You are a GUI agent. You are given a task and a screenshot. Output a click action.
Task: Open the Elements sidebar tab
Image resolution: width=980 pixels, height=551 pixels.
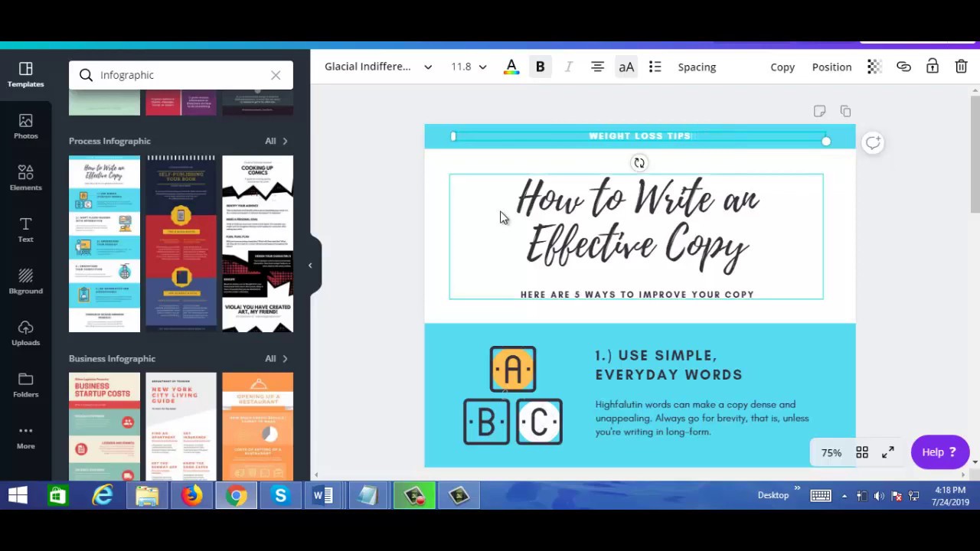tap(25, 178)
